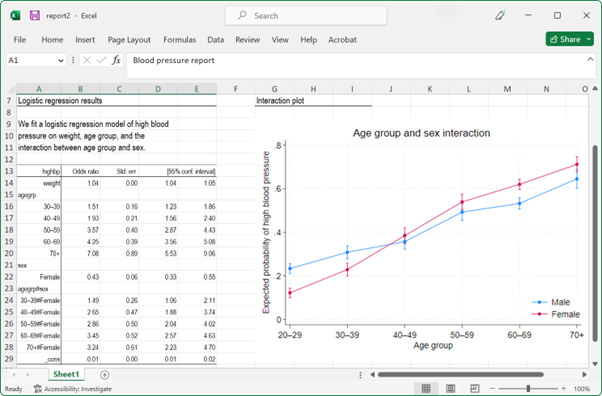Click the purple Save icon
The height and width of the screenshot is (396, 602).
[x=35, y=15]
